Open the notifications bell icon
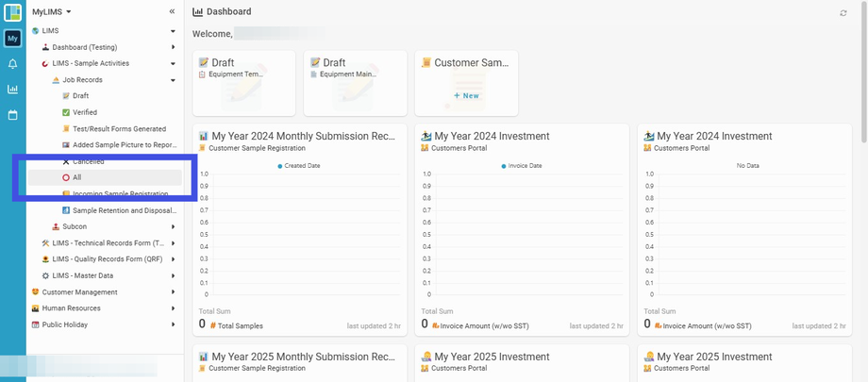Viewport: 868px width, 382px height. (12, 64)
